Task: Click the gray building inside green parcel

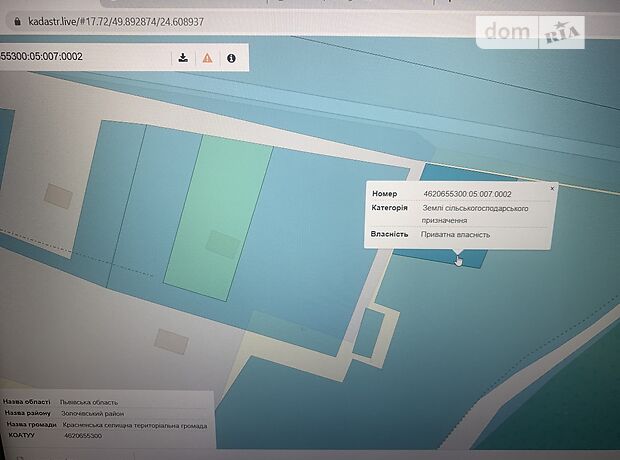Action: (222, 244)
